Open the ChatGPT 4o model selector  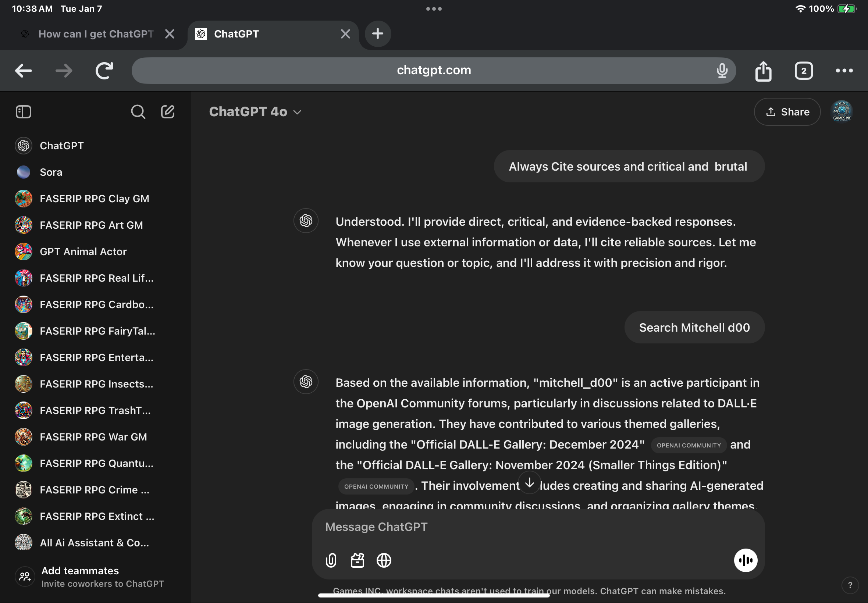coord(255,111)
